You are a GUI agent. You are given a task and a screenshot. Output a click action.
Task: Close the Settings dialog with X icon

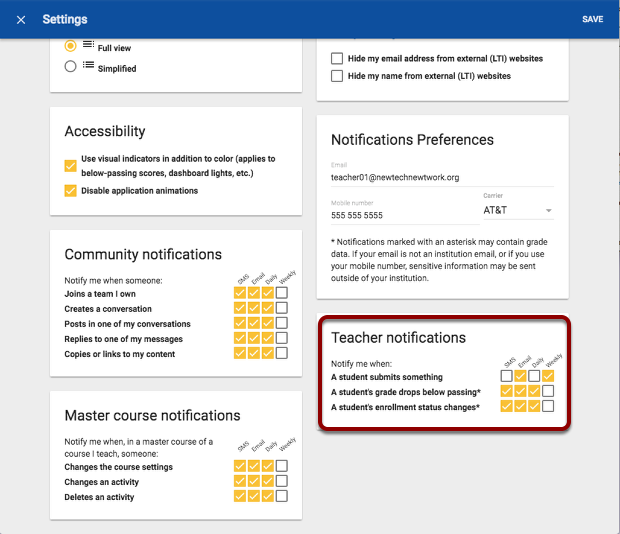(21, 19)
